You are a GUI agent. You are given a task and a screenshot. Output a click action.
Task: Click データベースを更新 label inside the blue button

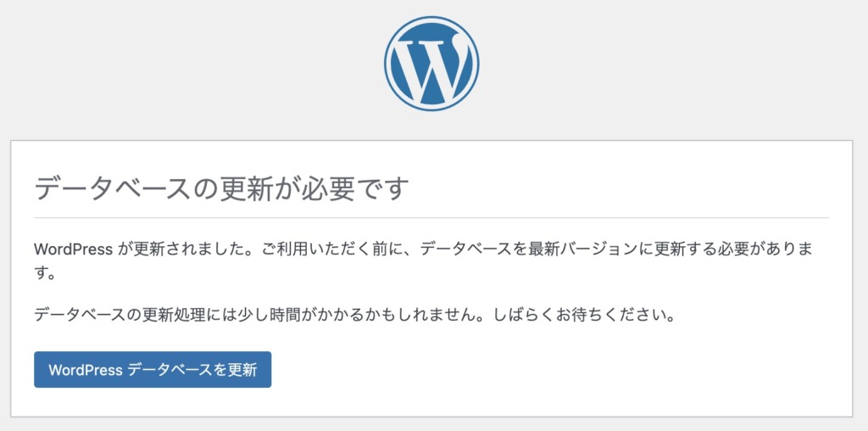pos(192,370)
